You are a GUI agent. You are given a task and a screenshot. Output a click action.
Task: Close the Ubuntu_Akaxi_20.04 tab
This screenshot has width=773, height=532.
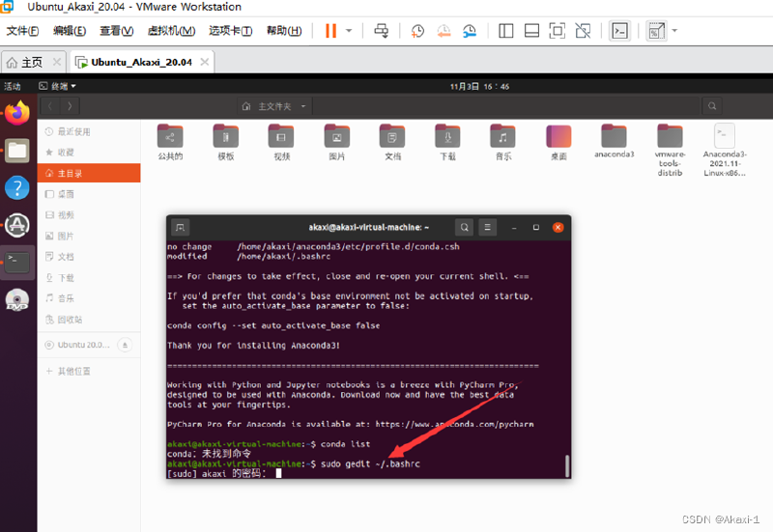point(205,62)
